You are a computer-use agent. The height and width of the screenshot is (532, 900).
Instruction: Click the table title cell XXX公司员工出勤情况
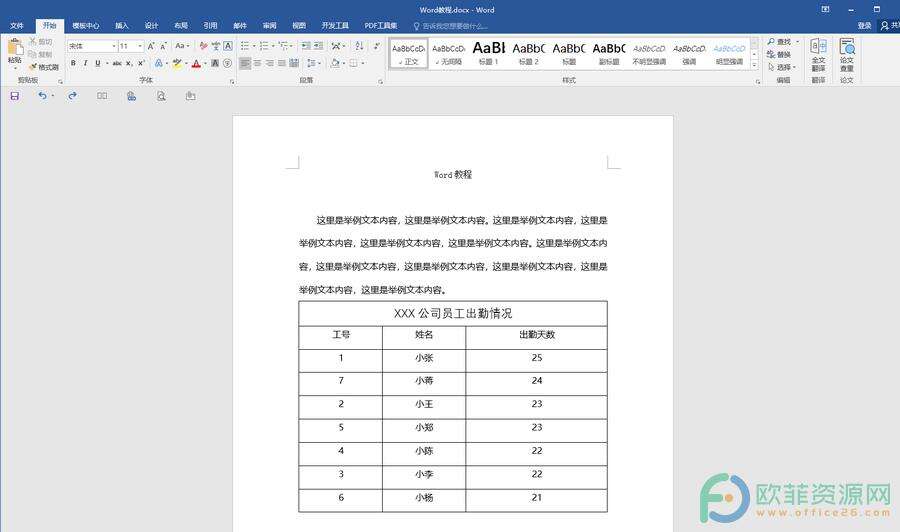click(x=453, y=314)
